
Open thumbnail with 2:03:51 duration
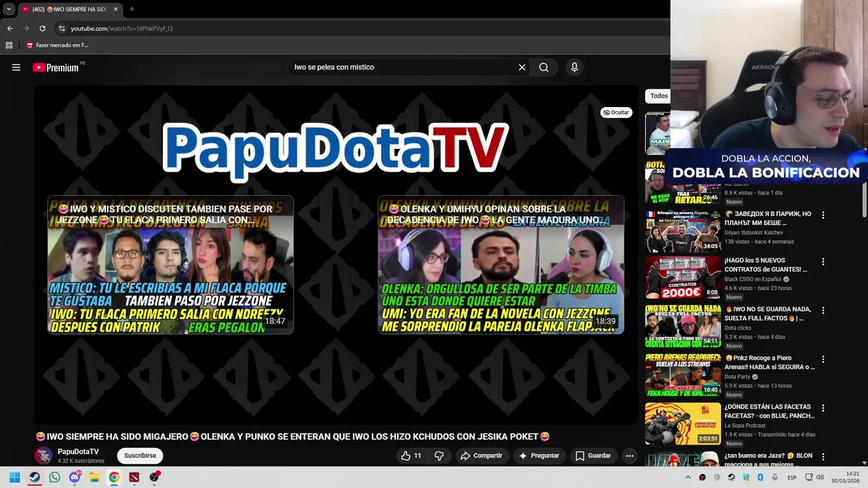(x=683, y=424)
